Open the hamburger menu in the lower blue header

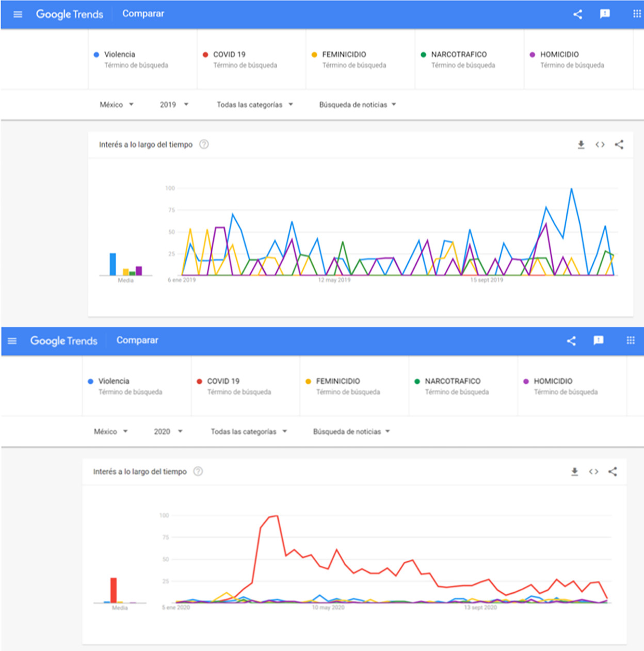[12, 341]
